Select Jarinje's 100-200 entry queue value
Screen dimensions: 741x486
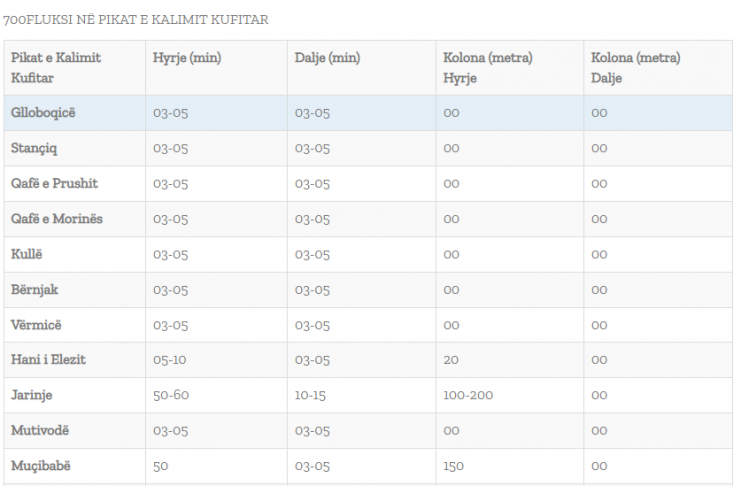(468, 396)
